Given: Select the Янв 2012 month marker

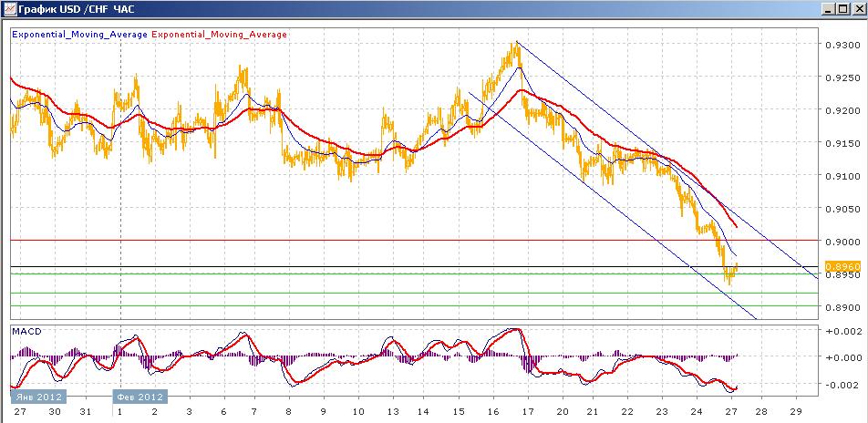Looking at the screenshot, I should (x=38, y=397).
